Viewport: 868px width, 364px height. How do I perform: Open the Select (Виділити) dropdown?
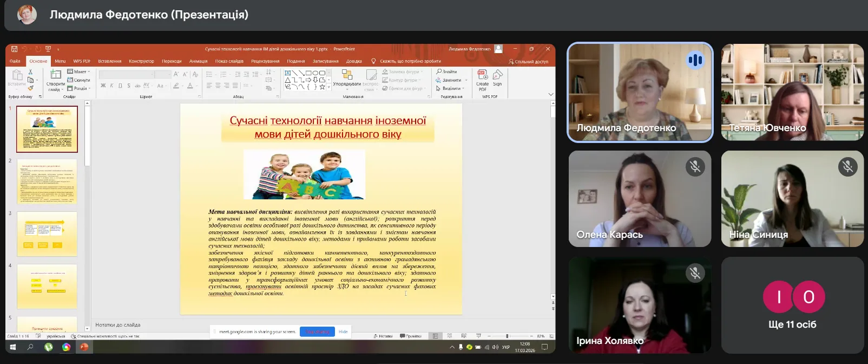pyautogui.click(x=450, y=88)
